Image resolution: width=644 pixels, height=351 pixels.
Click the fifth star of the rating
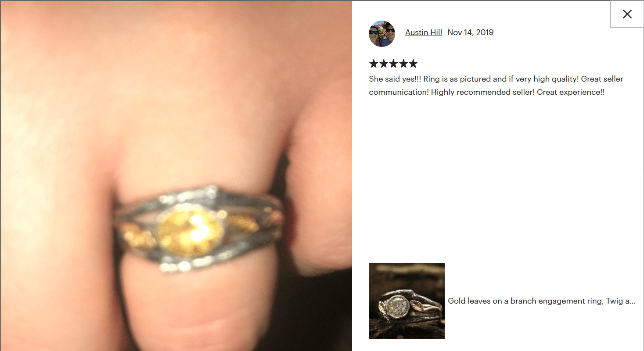(413, 64)
